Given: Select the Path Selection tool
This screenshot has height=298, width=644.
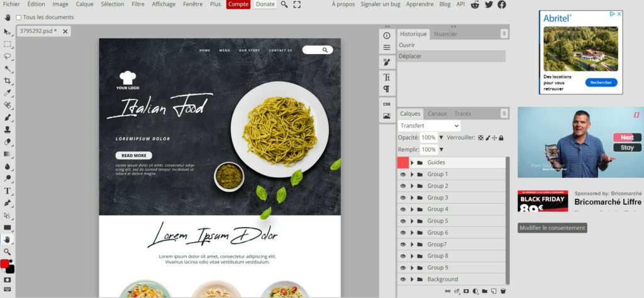Looking at the screenshot, I should pos(8,215).
